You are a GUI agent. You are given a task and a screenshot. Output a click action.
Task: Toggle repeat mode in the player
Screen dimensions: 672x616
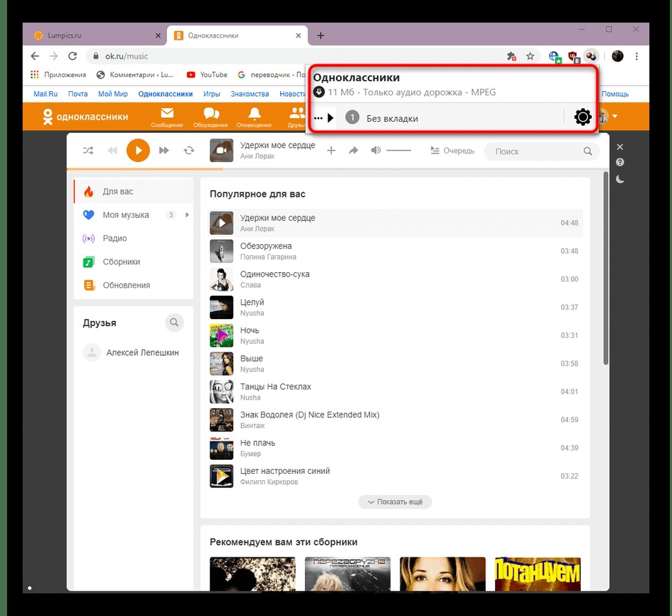189,151
